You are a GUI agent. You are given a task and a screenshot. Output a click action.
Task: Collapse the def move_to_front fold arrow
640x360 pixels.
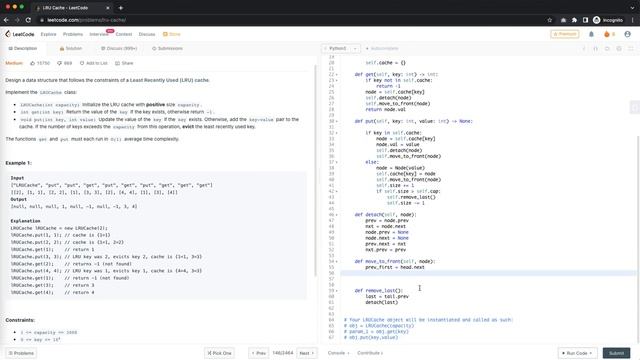click(x=336, y=261)
